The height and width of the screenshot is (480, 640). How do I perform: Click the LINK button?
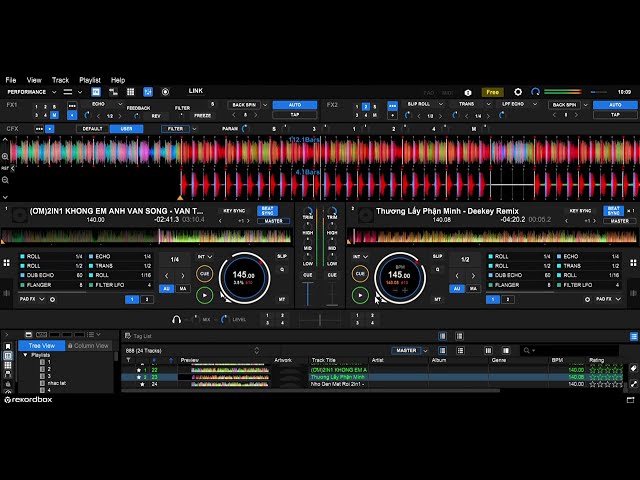(196, 91)
